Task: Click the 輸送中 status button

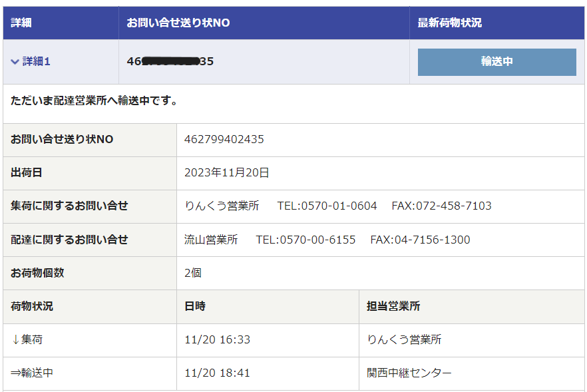Action: (x=496, y=62)
